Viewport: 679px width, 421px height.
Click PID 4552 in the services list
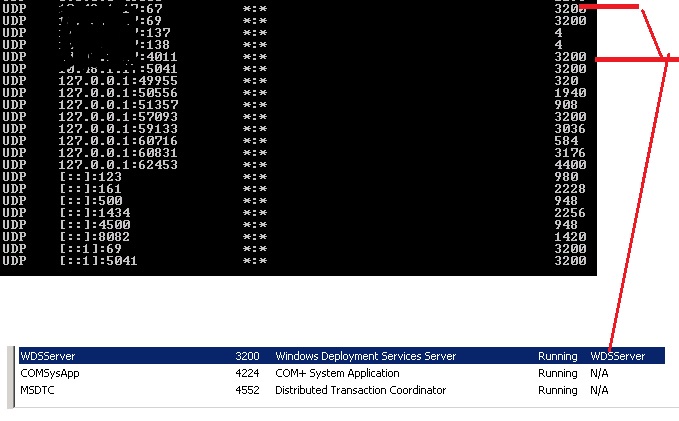tap(247, 390)
